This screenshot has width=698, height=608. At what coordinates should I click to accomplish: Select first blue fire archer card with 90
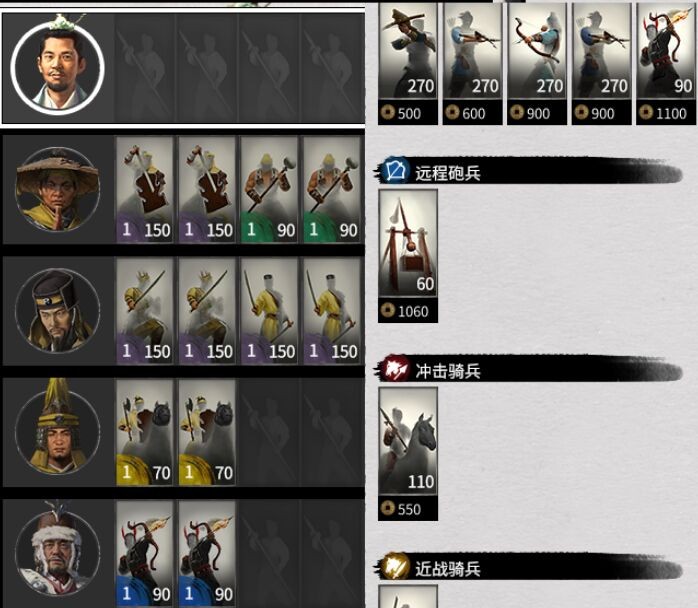145,554
